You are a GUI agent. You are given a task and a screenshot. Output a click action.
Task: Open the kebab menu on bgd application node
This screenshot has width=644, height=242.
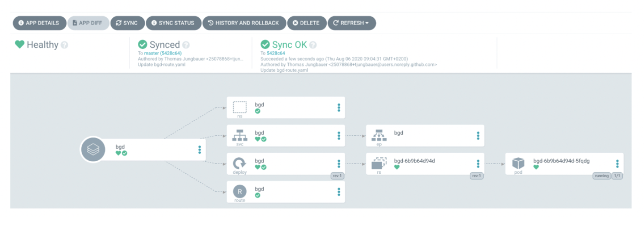[199, 150]
